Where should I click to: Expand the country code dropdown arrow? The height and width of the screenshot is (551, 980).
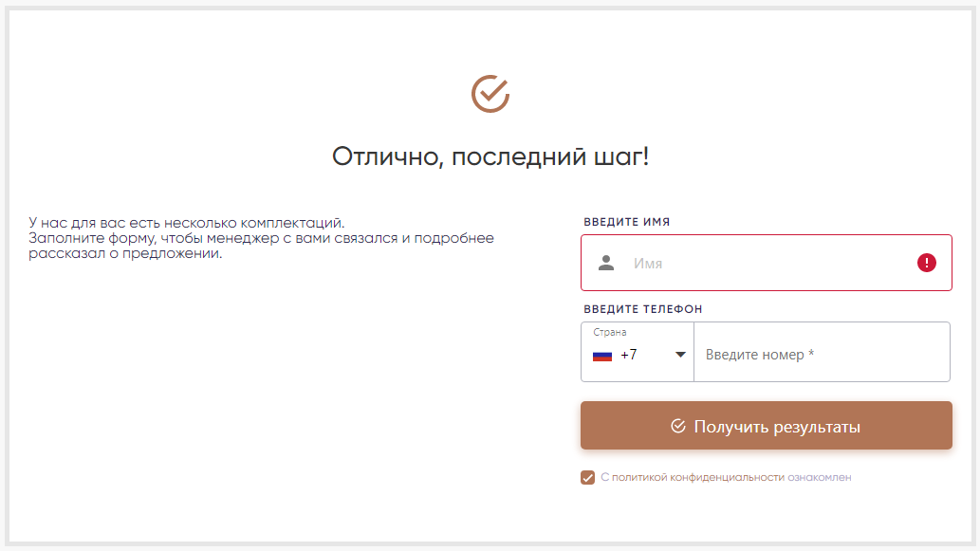click(x=680, y=355)
